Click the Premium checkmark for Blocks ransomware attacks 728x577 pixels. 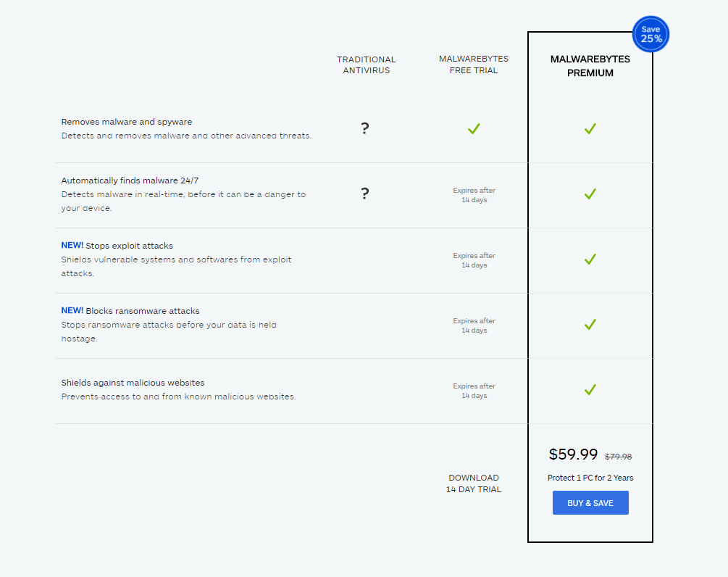(x=590, y=325)
